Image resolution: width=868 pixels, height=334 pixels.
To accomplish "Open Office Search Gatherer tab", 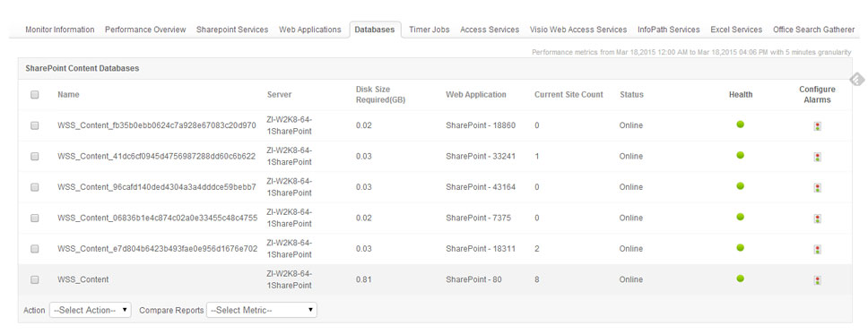I will point(814,30).
